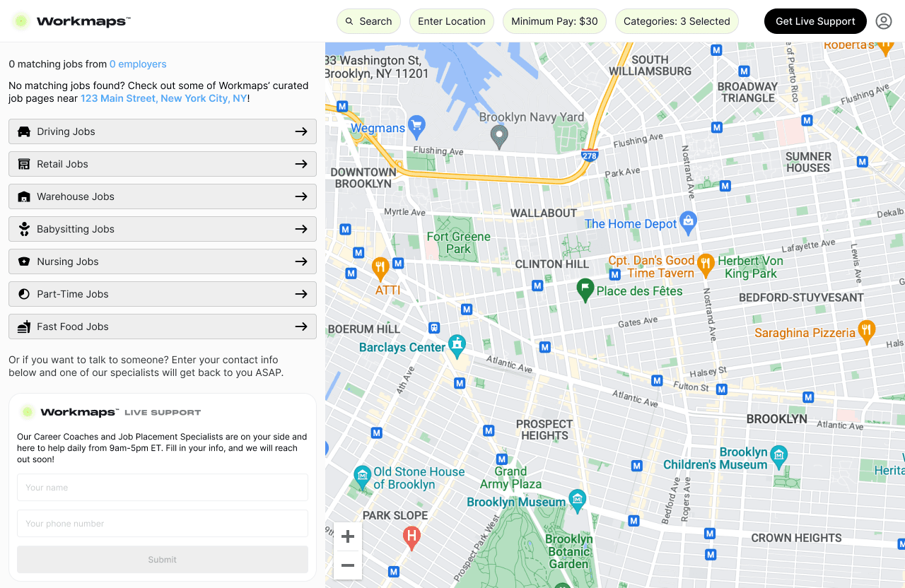Open Driving Jobs using its arrow

tap(301, 131)
